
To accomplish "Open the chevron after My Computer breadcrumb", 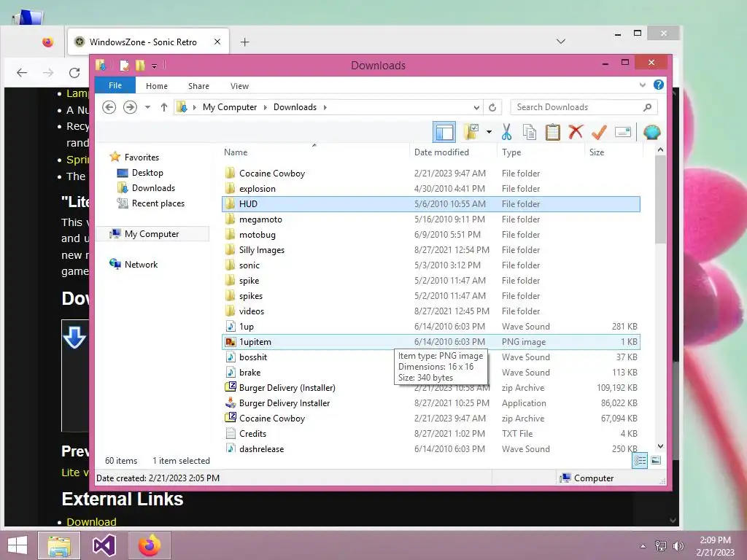I will [266, 107].
